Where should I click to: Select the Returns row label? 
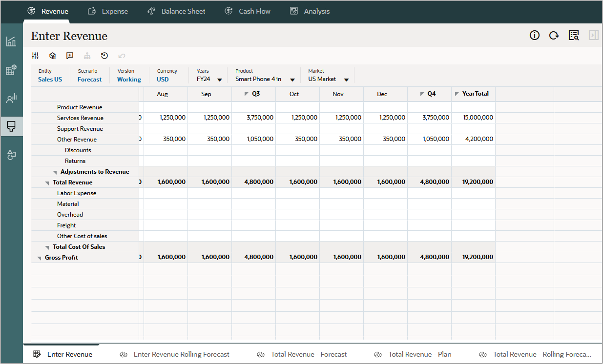(x=75, y=161)
